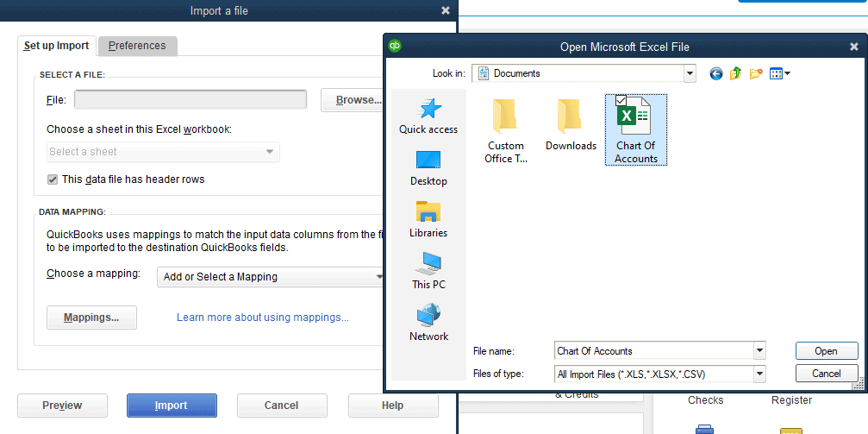Select Quick access in the sidebar
The height and width of the screenshot is (434, 868).
click(x=428, y=116)
